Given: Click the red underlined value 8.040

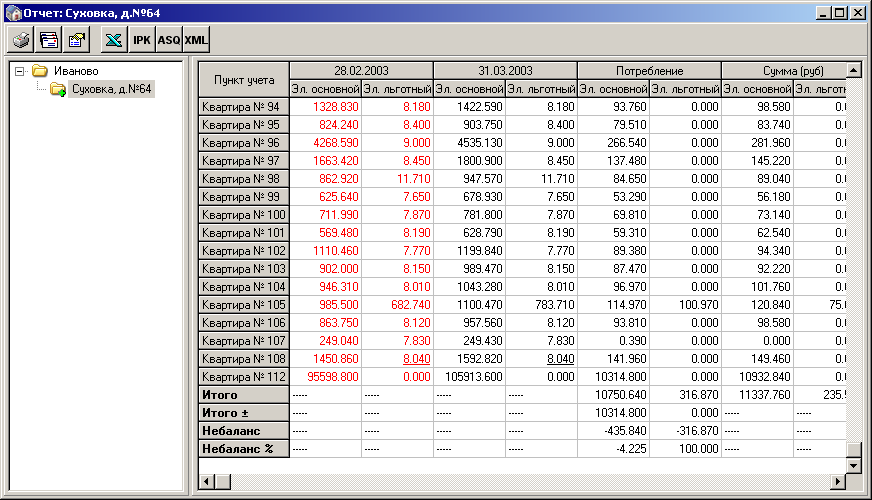Looking at the screenshot, I should tap(417, 359).
